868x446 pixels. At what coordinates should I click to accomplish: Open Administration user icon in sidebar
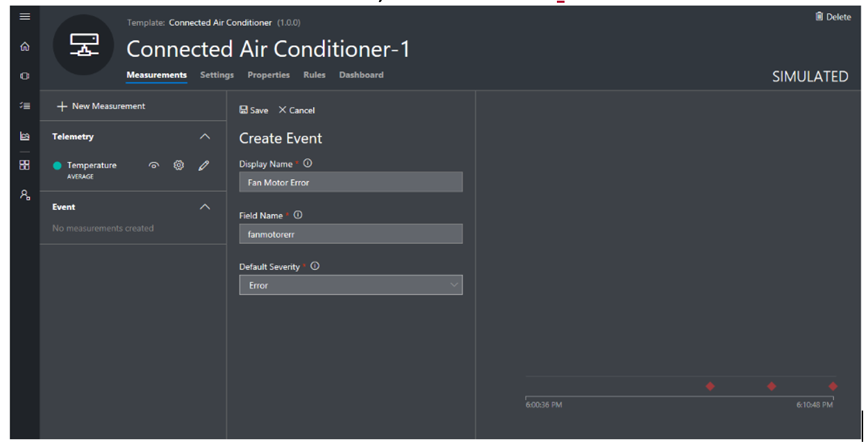[x=25, y=195]
